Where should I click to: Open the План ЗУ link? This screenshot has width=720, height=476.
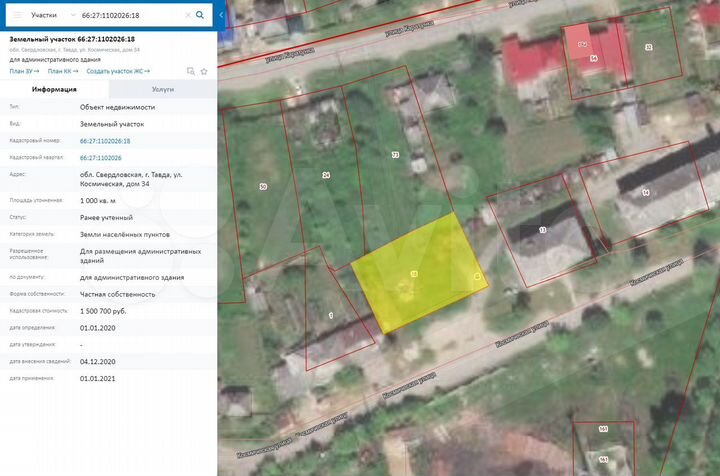coord(24,72)
